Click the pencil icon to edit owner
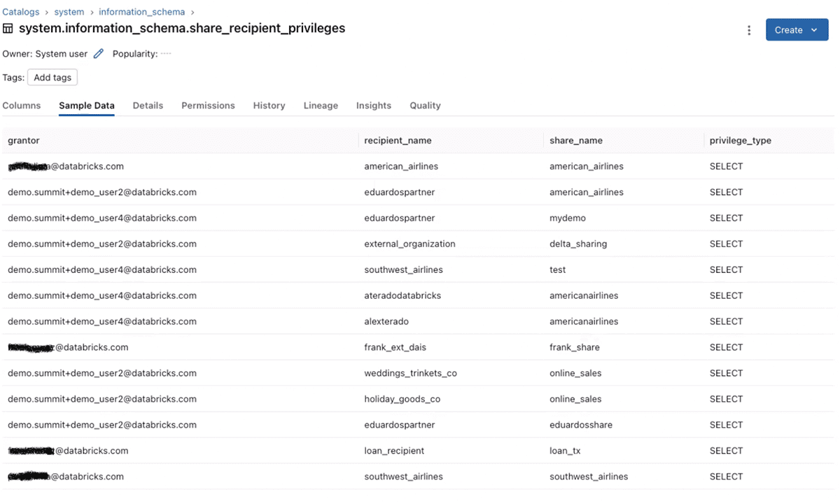Screen dimensions: 840x504 99,54
